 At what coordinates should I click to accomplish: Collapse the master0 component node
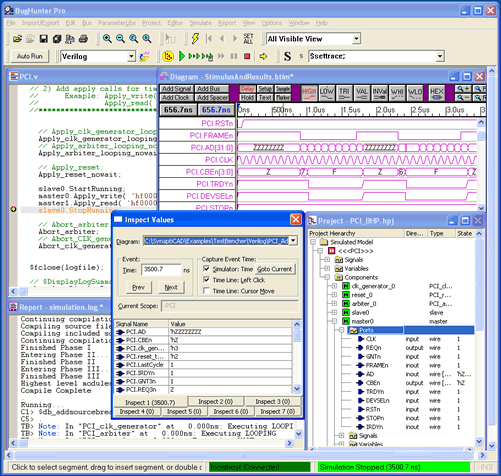[x=334, y=321]
